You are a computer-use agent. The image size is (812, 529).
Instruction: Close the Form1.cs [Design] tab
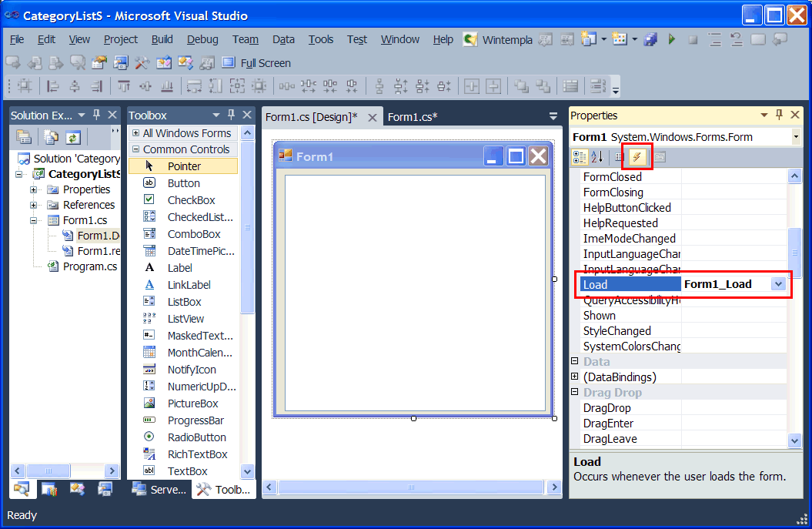pyautogui.click(x=372, y=118)
